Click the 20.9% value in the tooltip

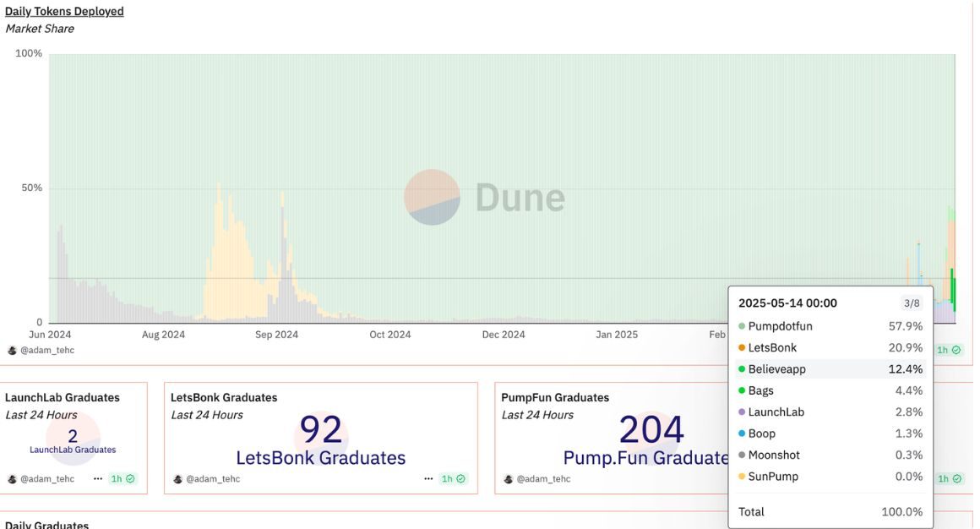pos(906,347)
